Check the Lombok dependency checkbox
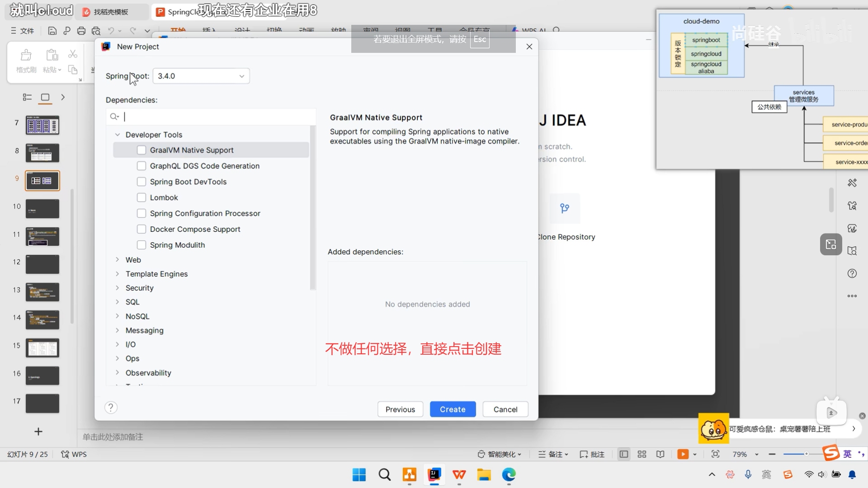Screen dimensions: 868x488 tap(142, 197)
